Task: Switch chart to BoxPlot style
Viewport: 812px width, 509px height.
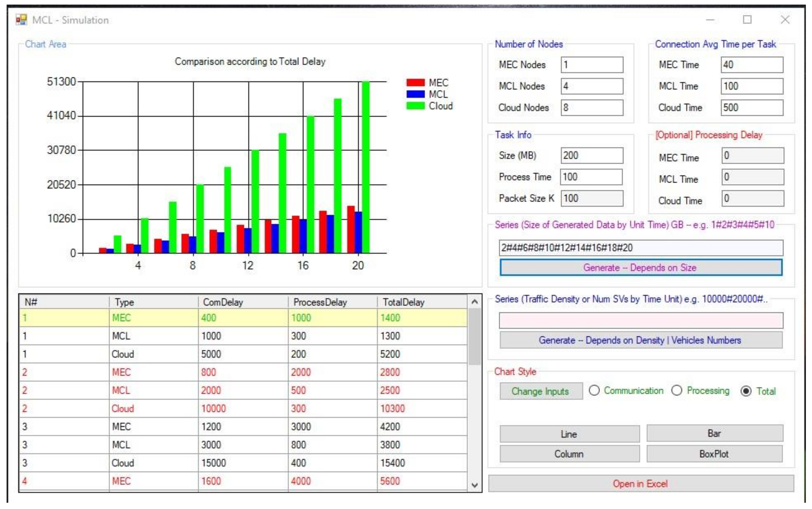Action: click(x=714, y=454)
